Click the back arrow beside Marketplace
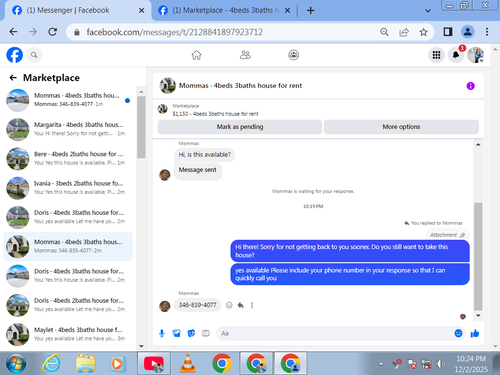The width and height of the screenshot is (500, 375). point(13,78)
